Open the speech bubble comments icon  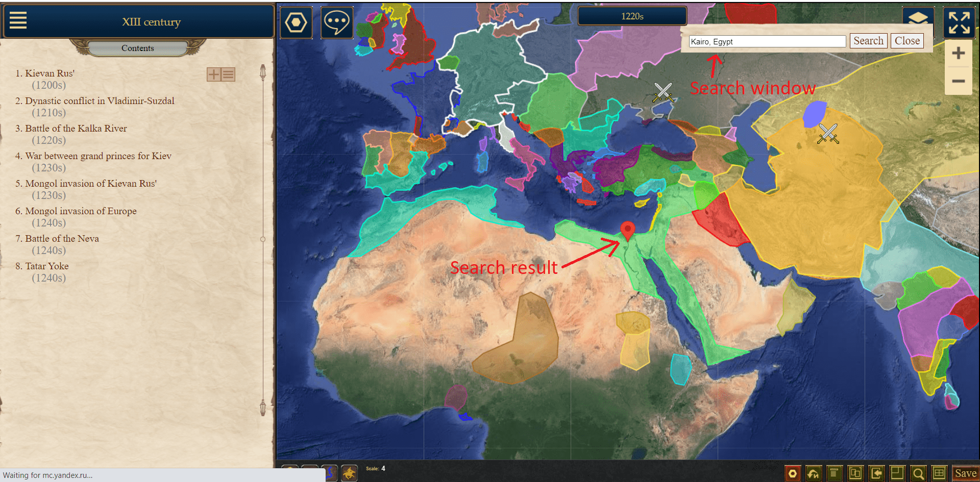pos(337,22)
